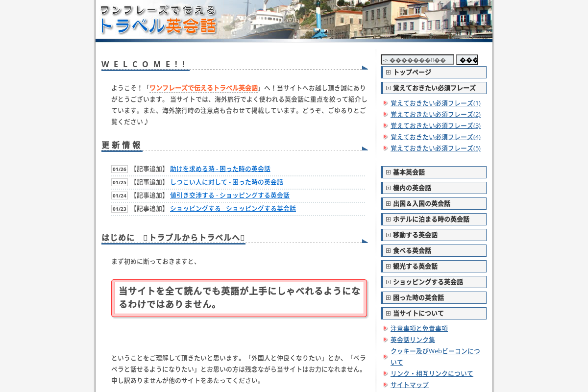Image resolution: width=588 pixels, height=392 pixels.
Task: Open the 観光する英会話 menu section
Action: (434, 267)
